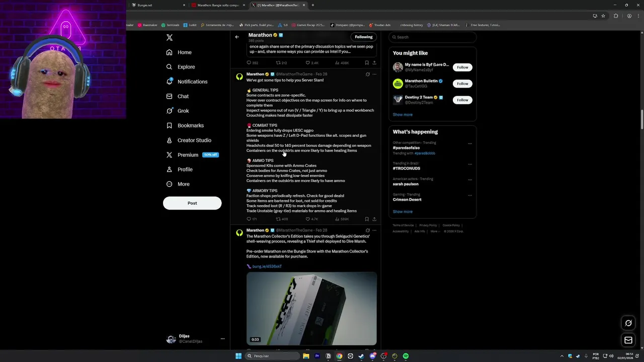644x362 pixels.
Task: Share the post with 438K views
Action: pos(374,63)
